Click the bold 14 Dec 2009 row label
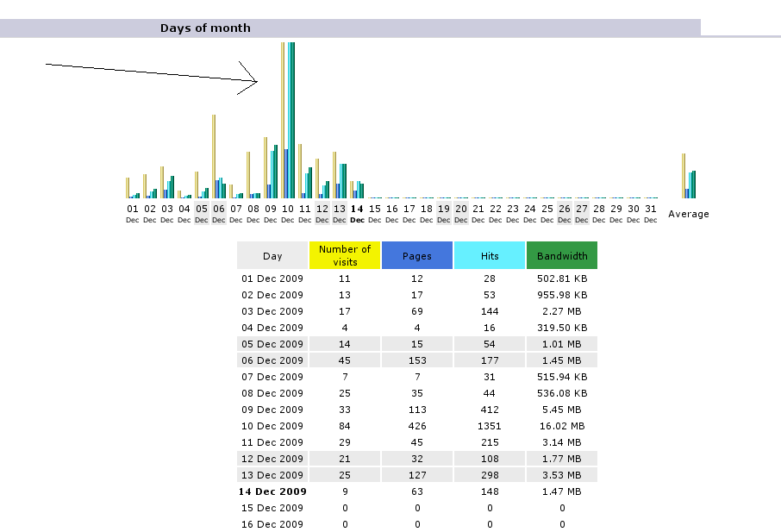 pyautogui.click(x=272, y=491)
